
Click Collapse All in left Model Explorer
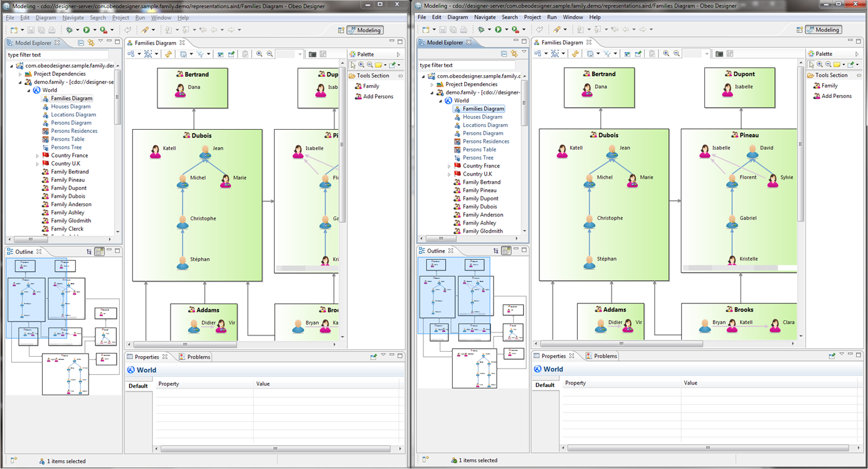[x=81, y=43]
